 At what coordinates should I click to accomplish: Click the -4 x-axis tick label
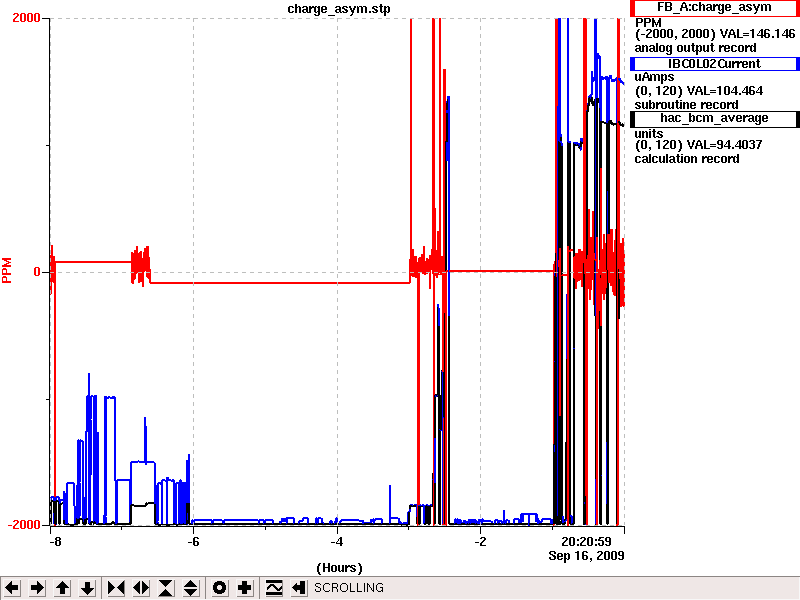coord(337,542)
